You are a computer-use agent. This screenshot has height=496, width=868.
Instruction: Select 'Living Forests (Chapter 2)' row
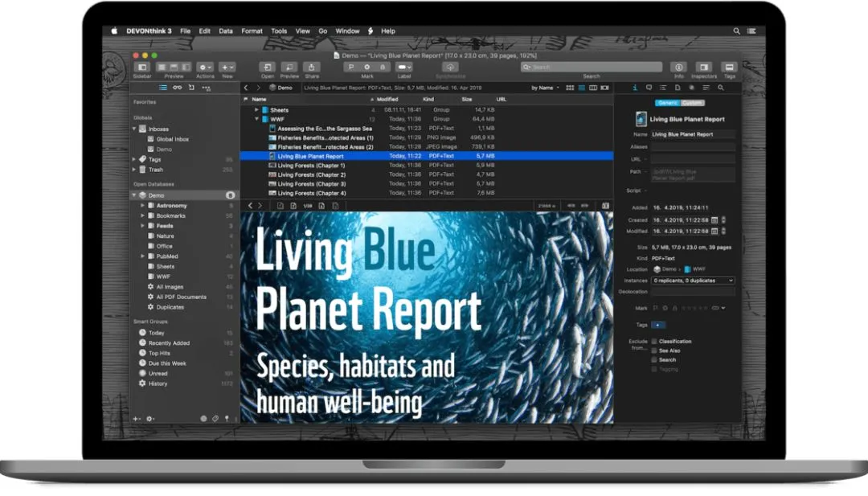(427, 174)
